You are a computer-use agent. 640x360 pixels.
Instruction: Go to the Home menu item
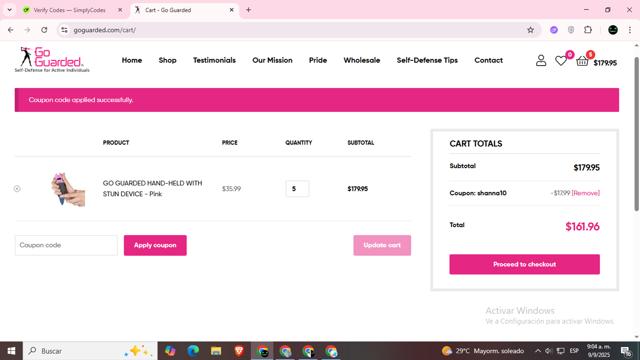(132, 60)
